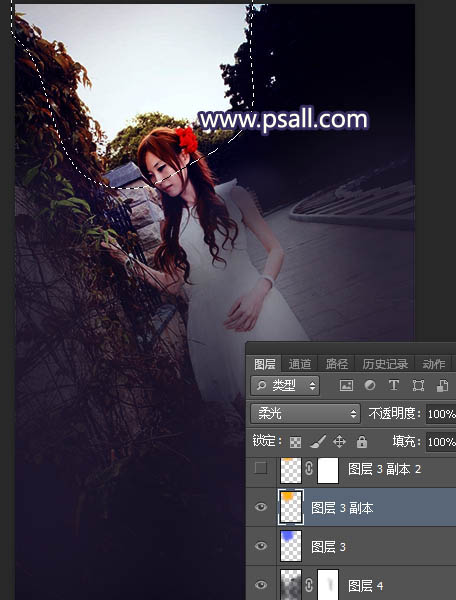This screenshot has height=600, width=456.
Task: Show the 图层 3 副本 2 layer
Action: (261, 468)
